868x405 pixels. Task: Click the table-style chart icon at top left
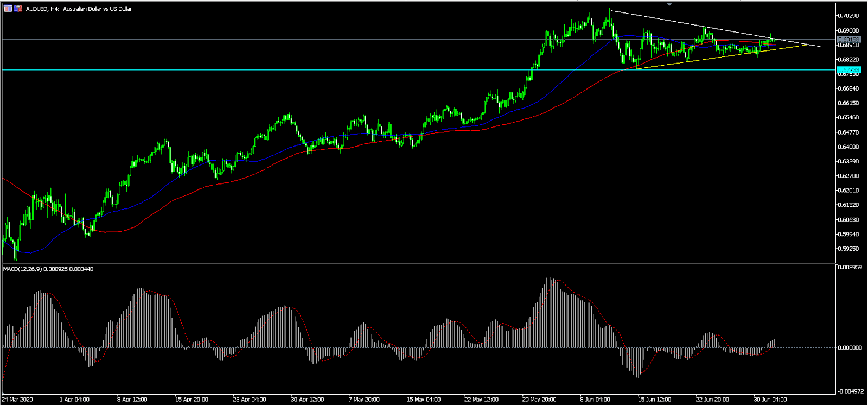pos(8,9)
